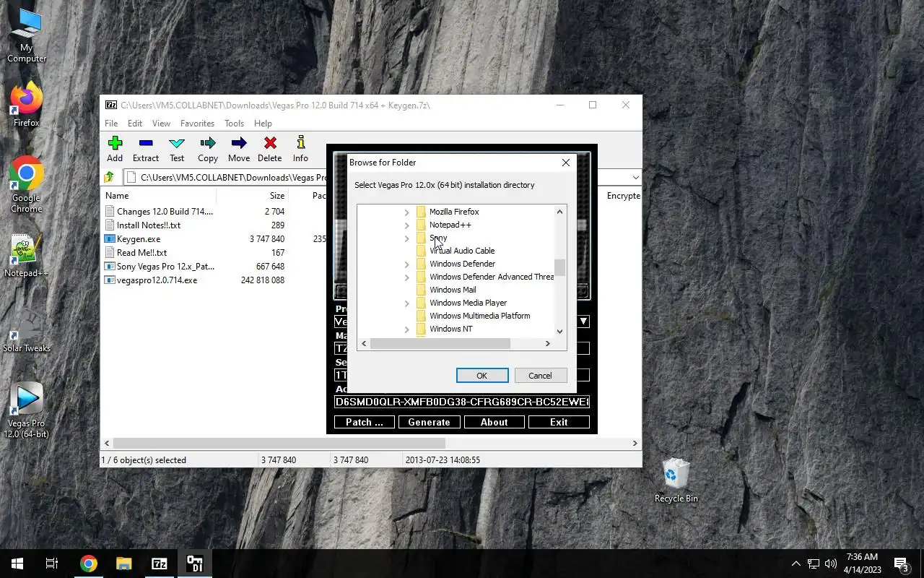The image size is (924, 578).
Task: Click folder tree scroll-down arrow
Action: [559, 331]
